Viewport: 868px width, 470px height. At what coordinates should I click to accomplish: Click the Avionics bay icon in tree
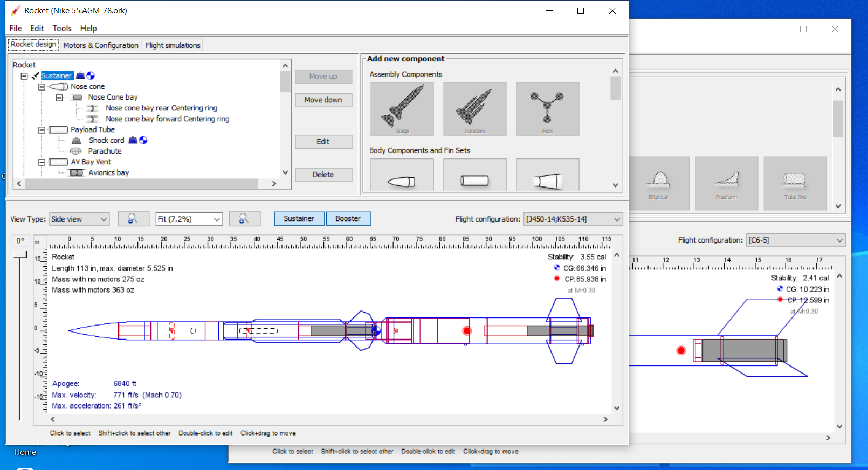(77, 172)
